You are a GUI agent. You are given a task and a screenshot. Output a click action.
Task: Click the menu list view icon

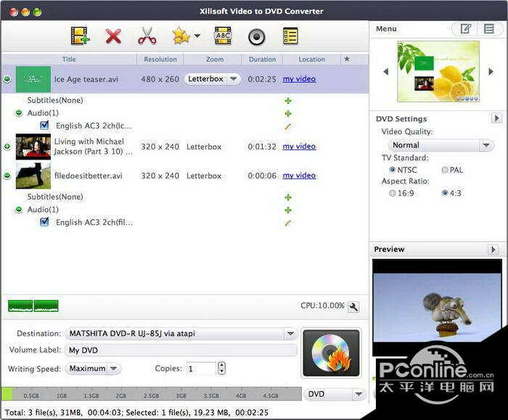pos(489,29)
